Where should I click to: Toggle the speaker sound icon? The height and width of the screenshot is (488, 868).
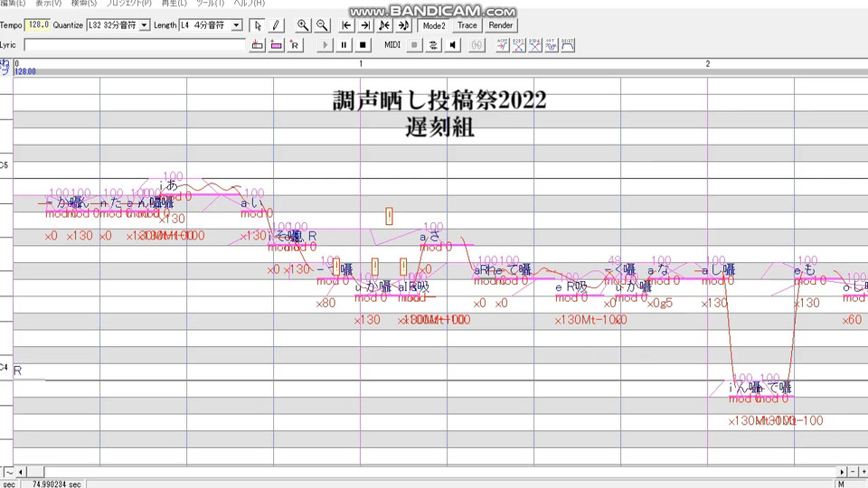pyautogui.click(x=453, y=45)
